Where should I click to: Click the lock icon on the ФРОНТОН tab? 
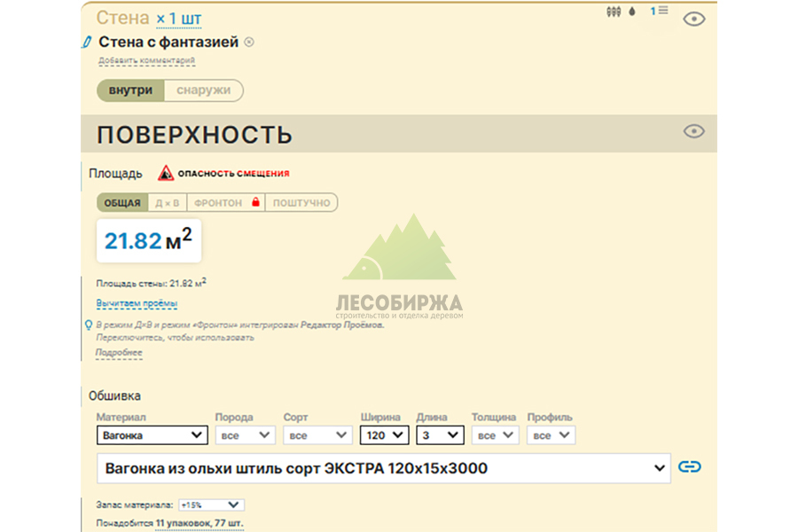pyautogui.click(x=255, y=202)
